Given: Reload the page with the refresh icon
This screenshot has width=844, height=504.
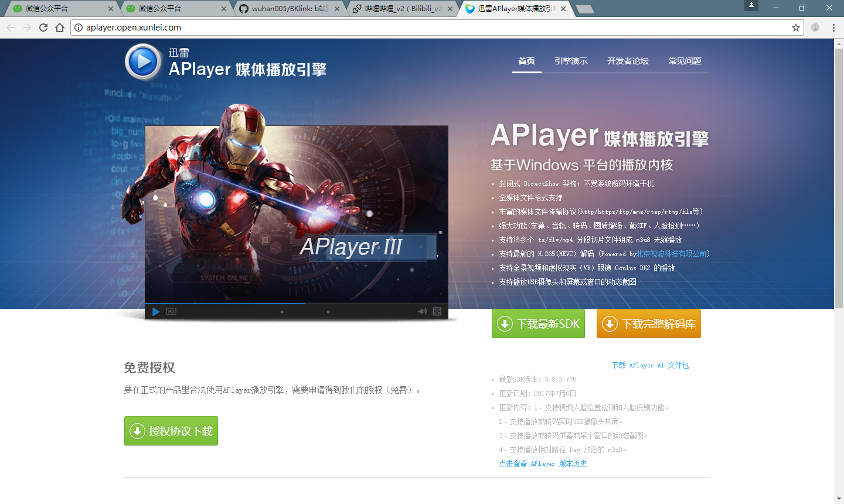Looking at the screenshot, I should click(x=43, y=28).
